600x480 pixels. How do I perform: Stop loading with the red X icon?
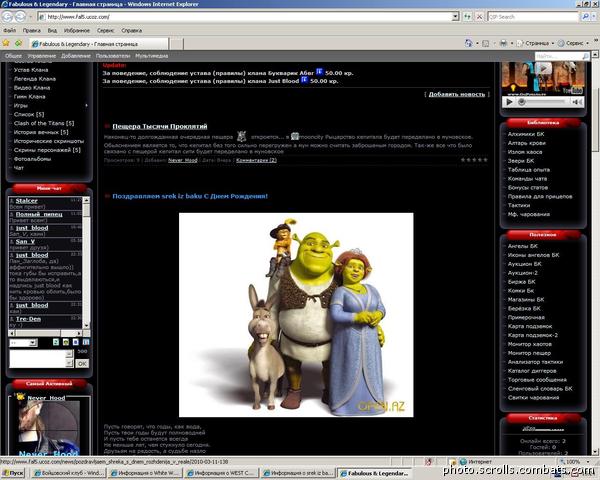(479, 16)
